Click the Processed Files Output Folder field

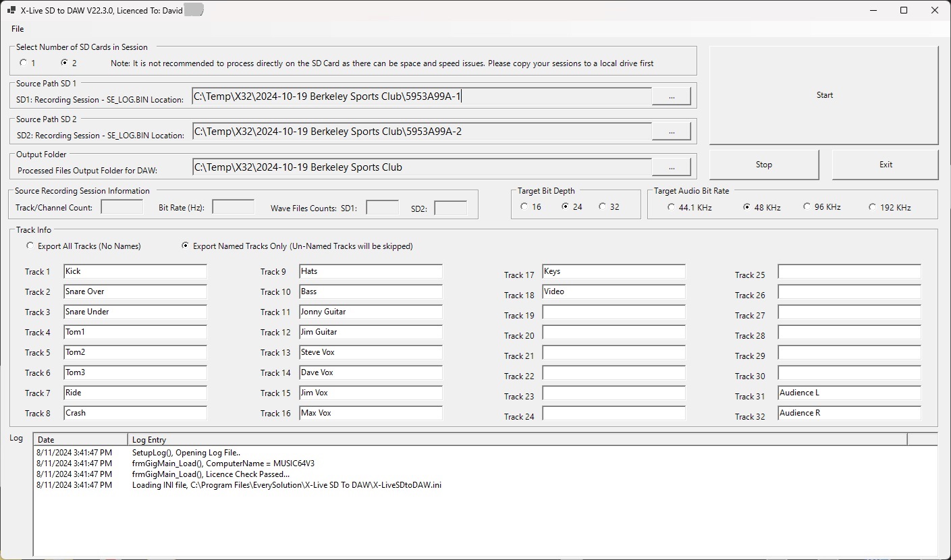click(x=422, y=167)
